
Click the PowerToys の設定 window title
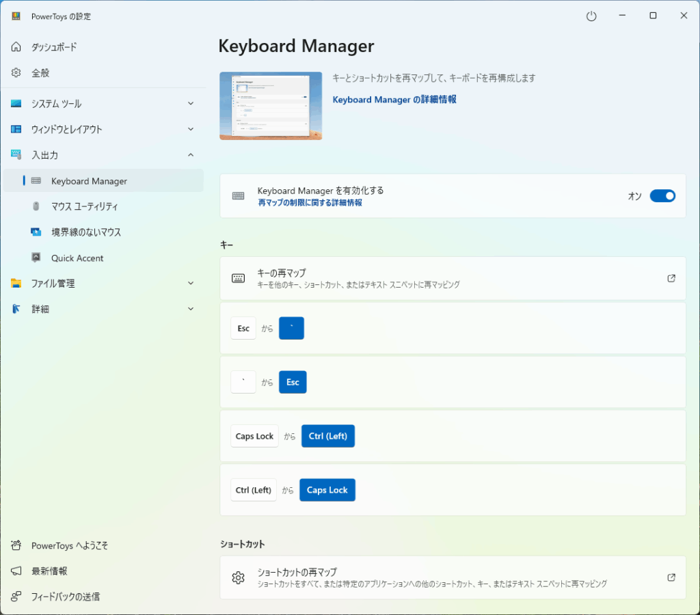pos(61,16)
